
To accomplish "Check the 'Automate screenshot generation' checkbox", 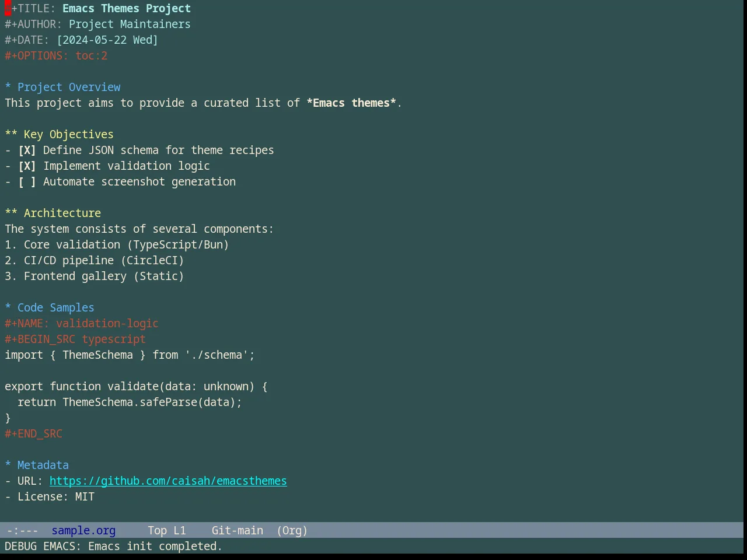I will (27, 181).
